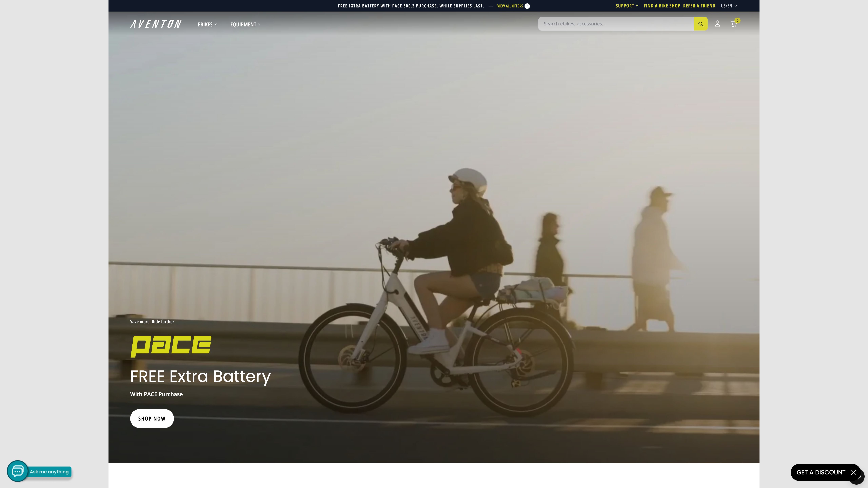Expand the EQUIPMENT menu chevron
This screenshot has height=488, width=868.
pyautogui.click(x=259, y=24)
